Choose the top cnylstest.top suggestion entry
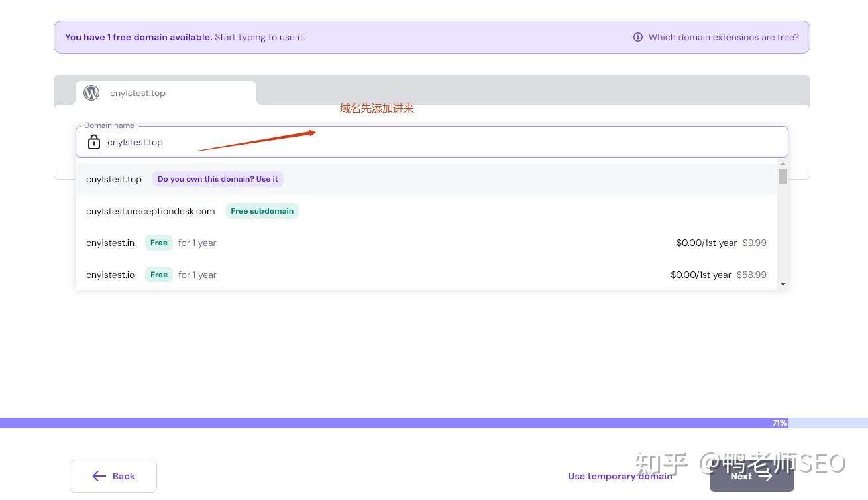 point(113,179)
